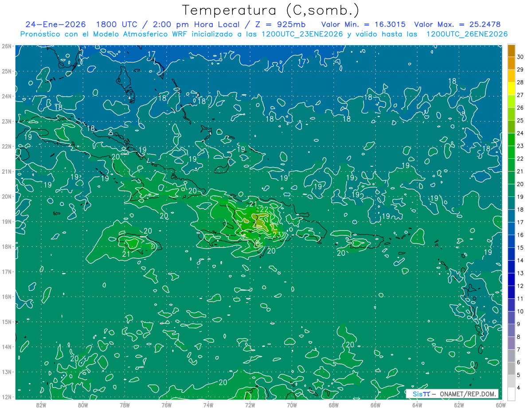
Task: Click the '76W' longitude axis label
Action: 166,404
